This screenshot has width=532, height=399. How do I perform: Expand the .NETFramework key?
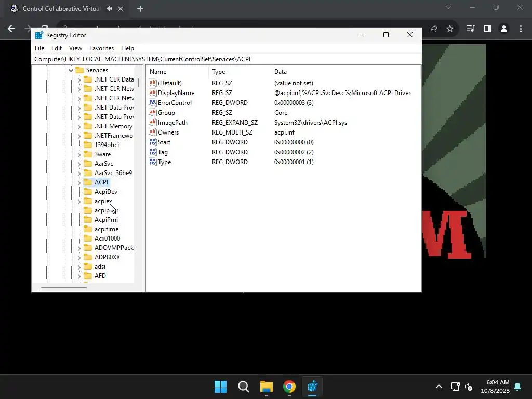click(x=79, y=136)
